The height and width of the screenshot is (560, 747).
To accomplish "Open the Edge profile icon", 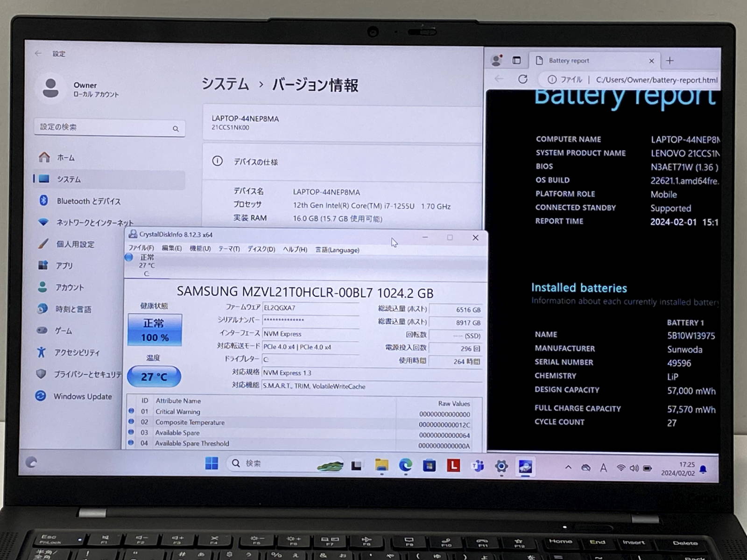I will point(496,60).
